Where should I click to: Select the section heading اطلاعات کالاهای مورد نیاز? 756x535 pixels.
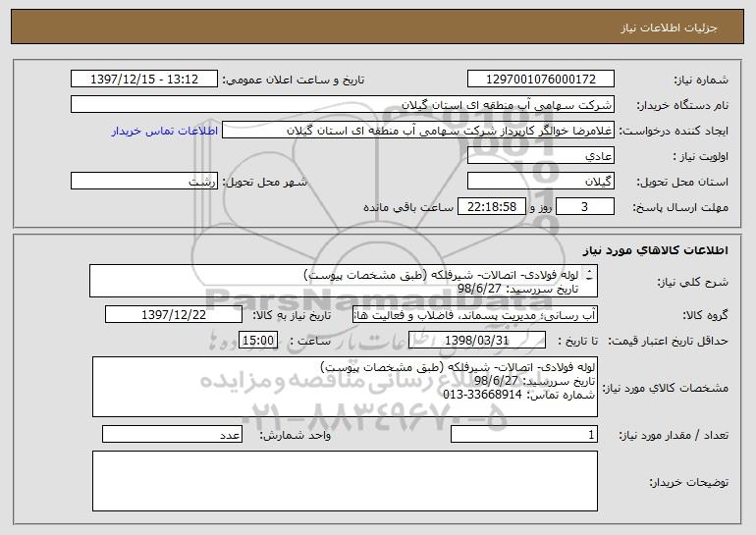656,250
